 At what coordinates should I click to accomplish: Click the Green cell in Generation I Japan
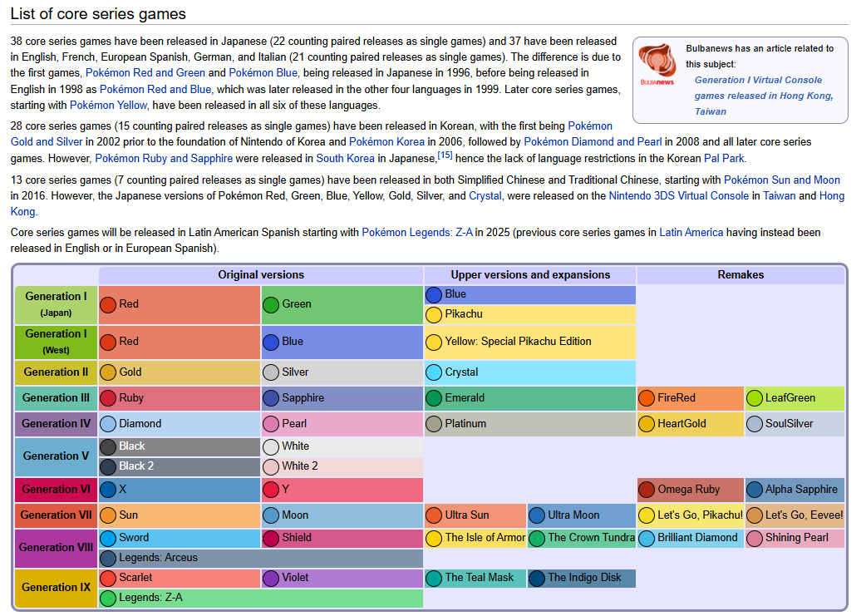coord(342,305)
